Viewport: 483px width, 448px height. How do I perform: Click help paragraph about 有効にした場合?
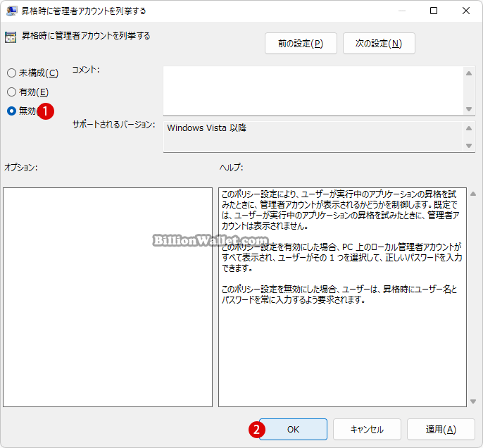coord(341,257)
